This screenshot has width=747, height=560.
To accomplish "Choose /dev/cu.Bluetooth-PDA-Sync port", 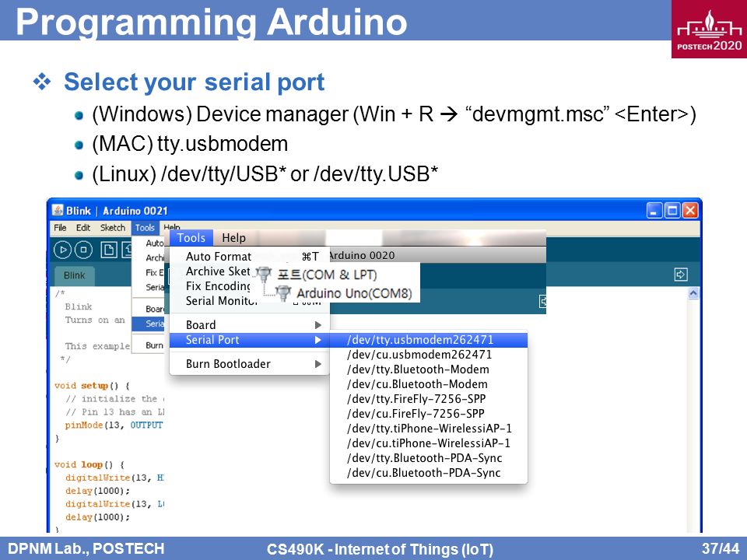I will click(429, 473).
